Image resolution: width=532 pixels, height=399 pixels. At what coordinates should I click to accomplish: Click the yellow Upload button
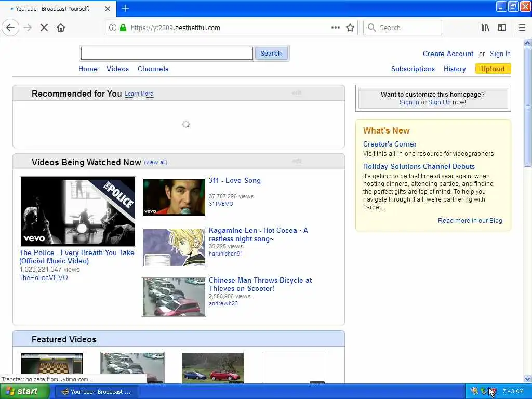point(493,69)
